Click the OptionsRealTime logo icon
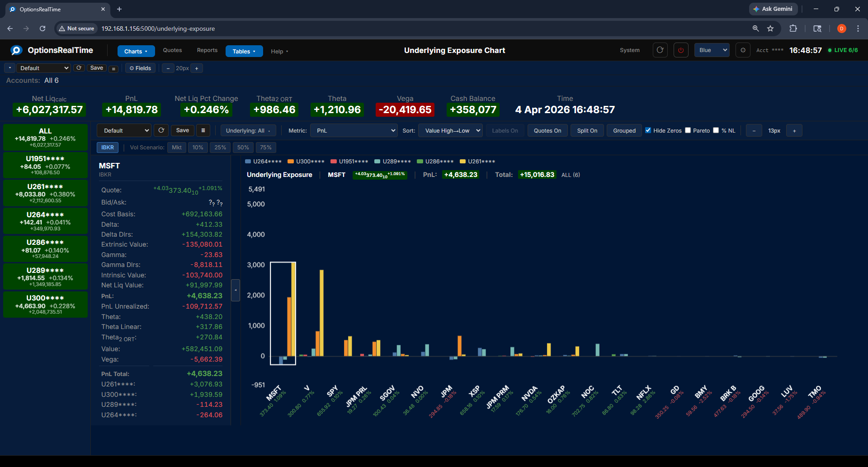This screenshot has width=868, height=467. click(x=17, y=50)
